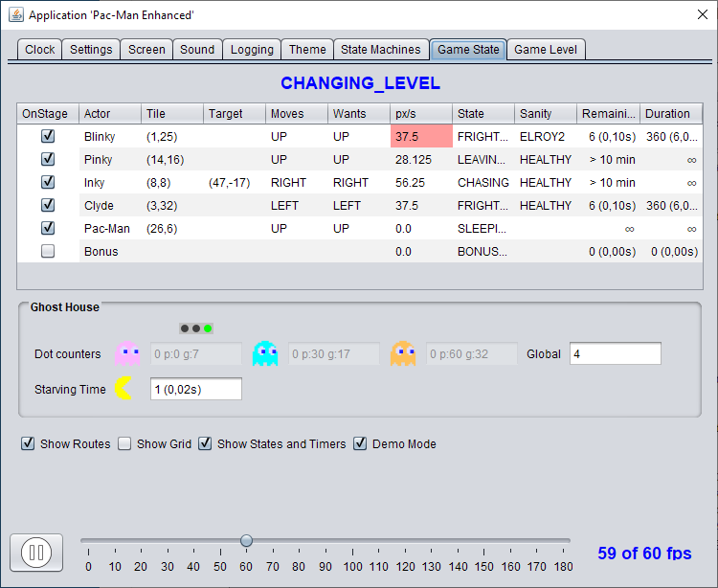Click the pause playback button
This screenshot has height=588, width=718.
(36, 553)
